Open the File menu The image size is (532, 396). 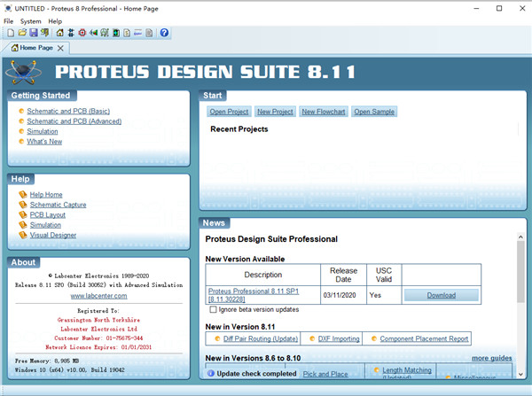9,21
